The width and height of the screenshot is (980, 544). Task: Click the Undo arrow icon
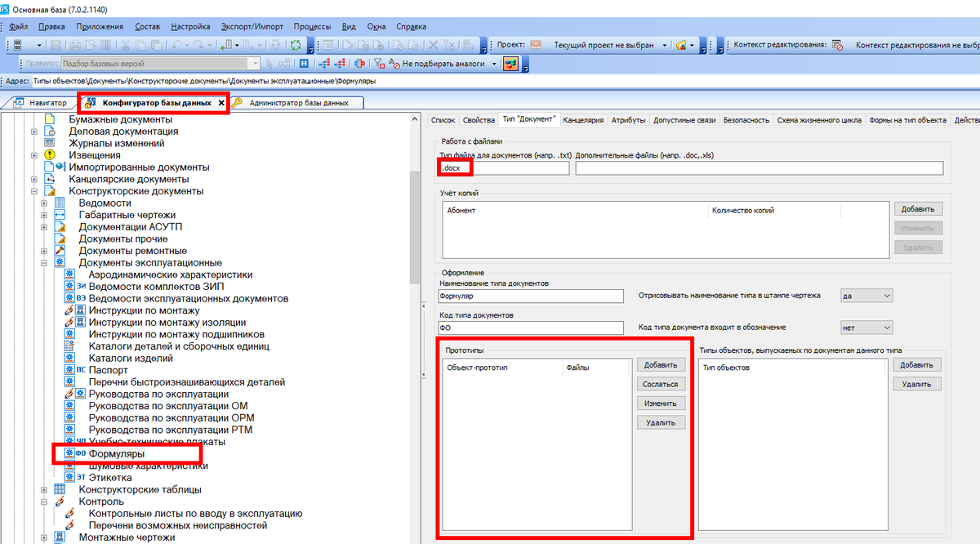click(178, 45)
